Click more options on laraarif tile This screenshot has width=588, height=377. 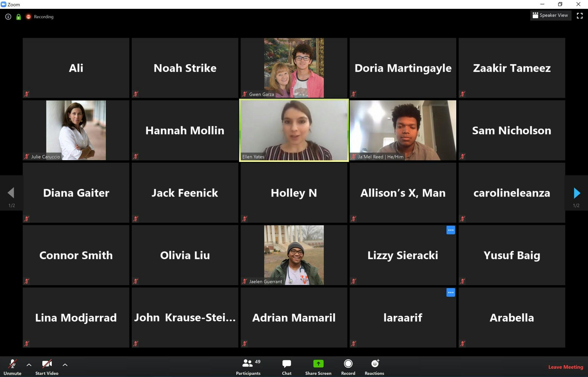[x=450, y=293]
